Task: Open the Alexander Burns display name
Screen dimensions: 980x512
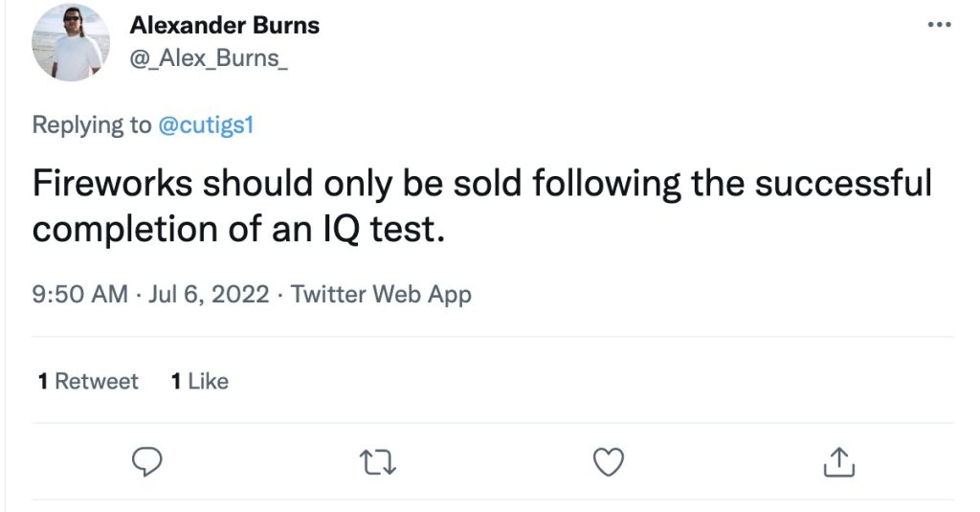Action: click(224, 26)
